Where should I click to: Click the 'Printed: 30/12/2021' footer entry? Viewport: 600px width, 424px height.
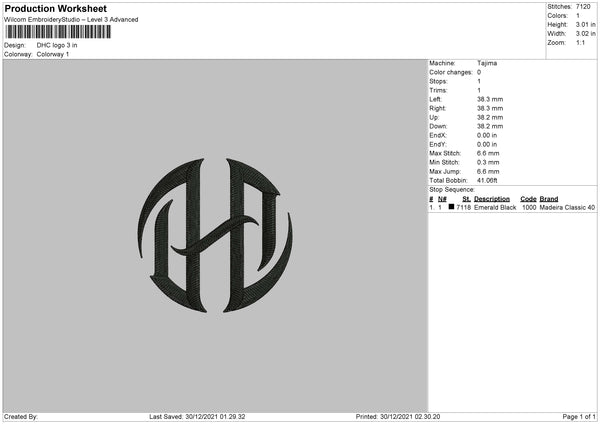click(398, 417)
